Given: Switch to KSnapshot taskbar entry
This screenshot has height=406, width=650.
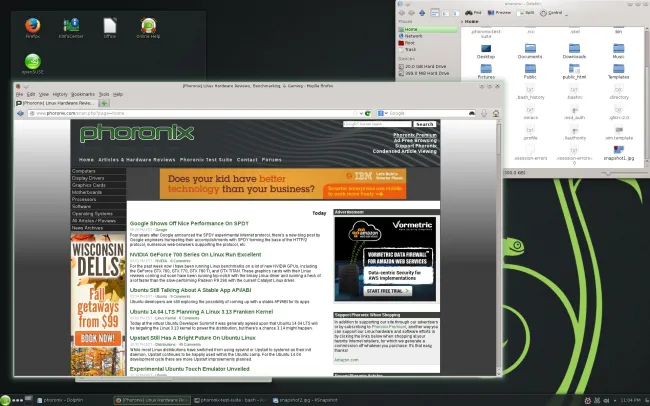Looking at the screenshot, I should tap(305, 400).
